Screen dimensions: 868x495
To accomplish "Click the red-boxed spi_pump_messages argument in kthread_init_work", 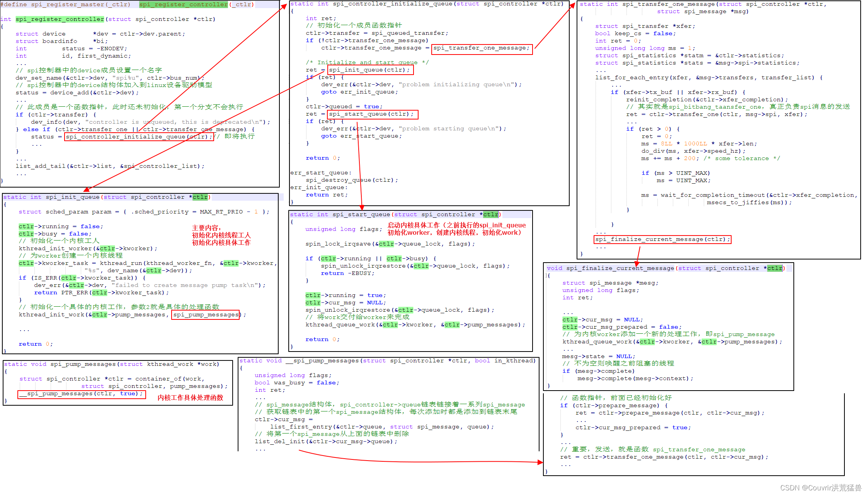I will [205, 315].
